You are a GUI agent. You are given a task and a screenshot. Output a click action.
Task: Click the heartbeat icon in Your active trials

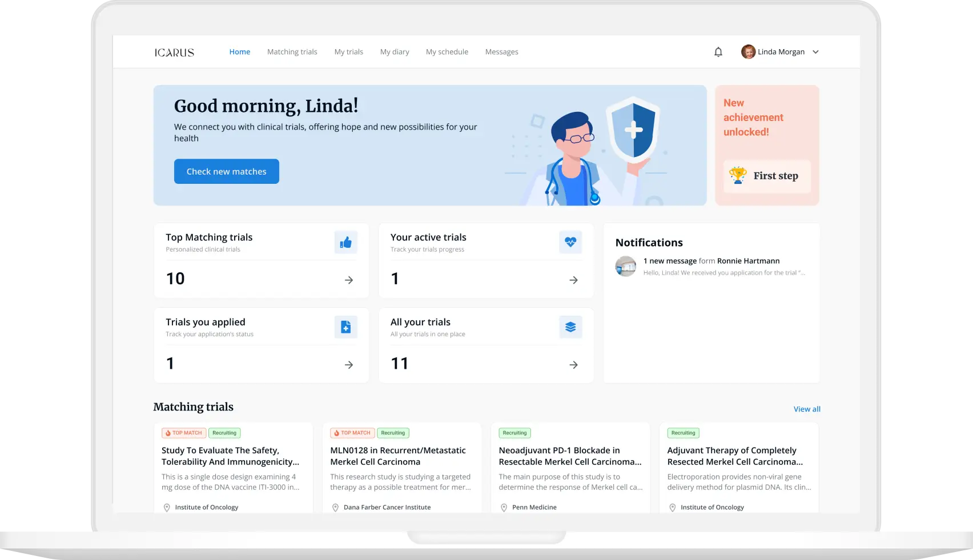(570, 242)
